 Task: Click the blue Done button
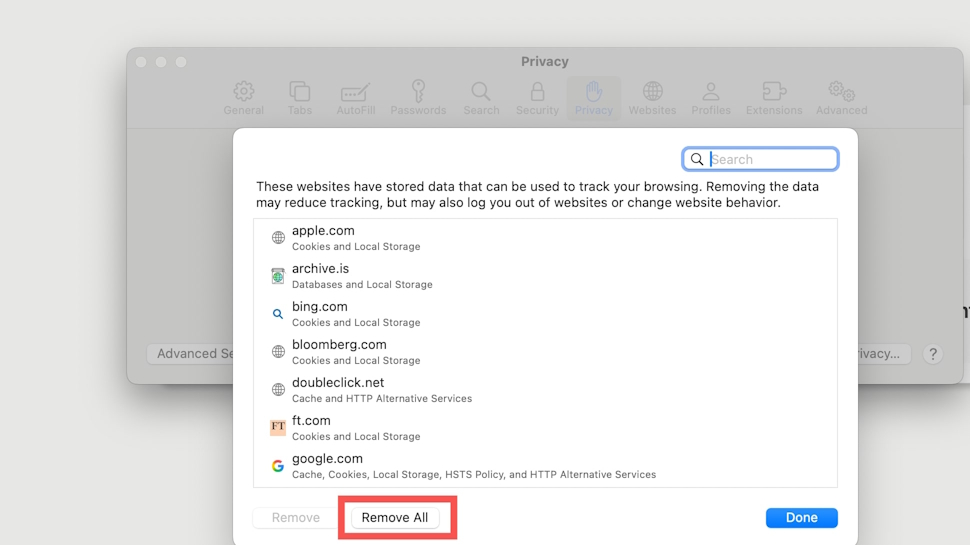tap(802, 517)
